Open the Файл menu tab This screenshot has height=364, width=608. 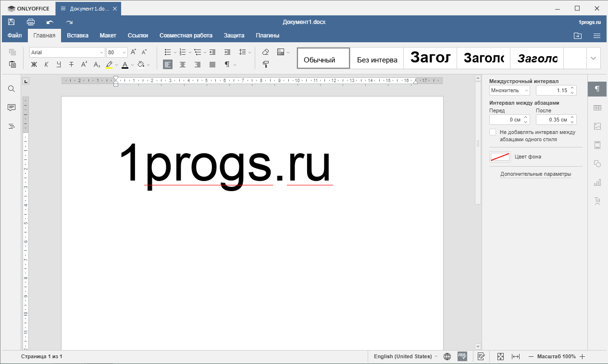tap(15, 36)
